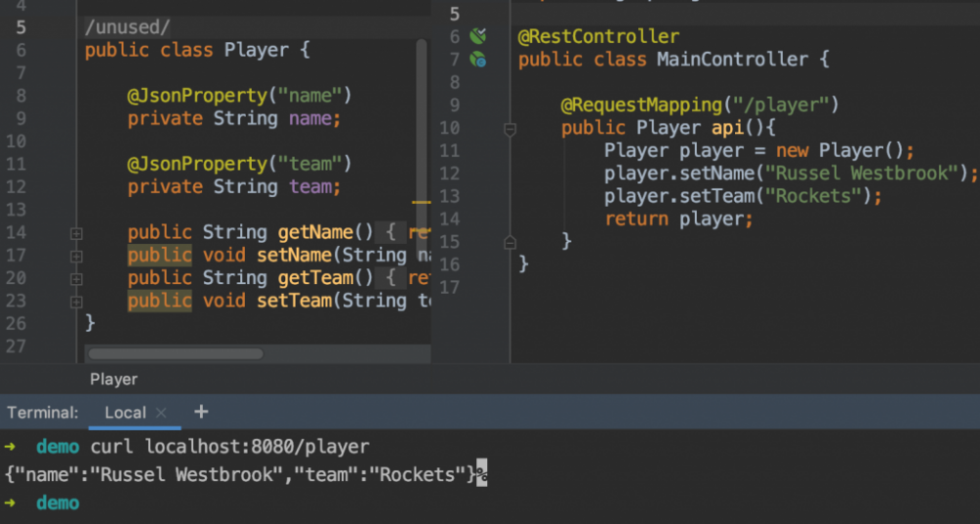Click the 'private String name;' line
This screenshot has height=524, width=980.
(x=234, y=119)
